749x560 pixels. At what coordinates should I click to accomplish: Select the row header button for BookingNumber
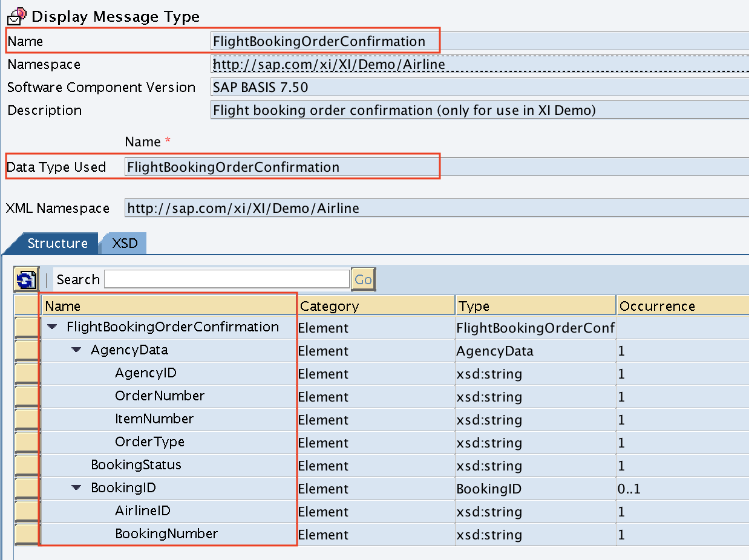[x=27, y=535]
